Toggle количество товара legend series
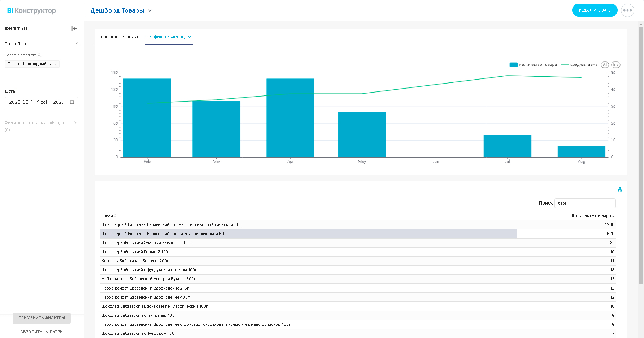Viewport: 644px width, 338px height. click(x=533, y=65)
